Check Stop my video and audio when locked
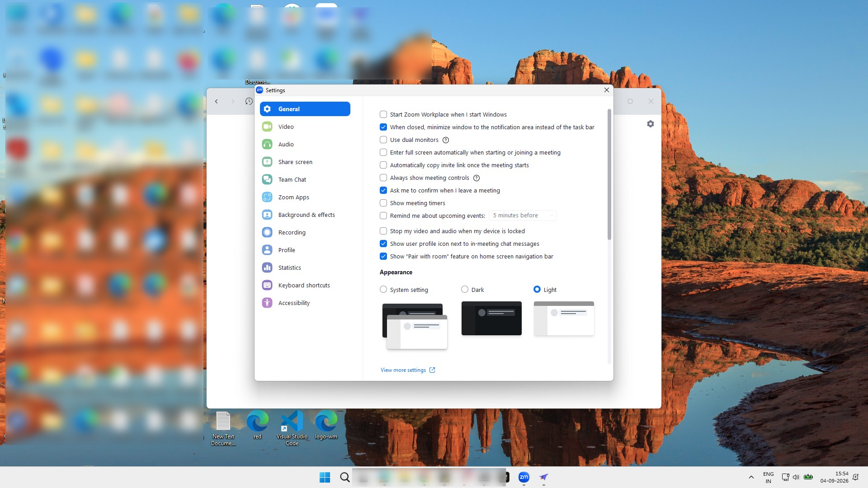 click(383, 231)
